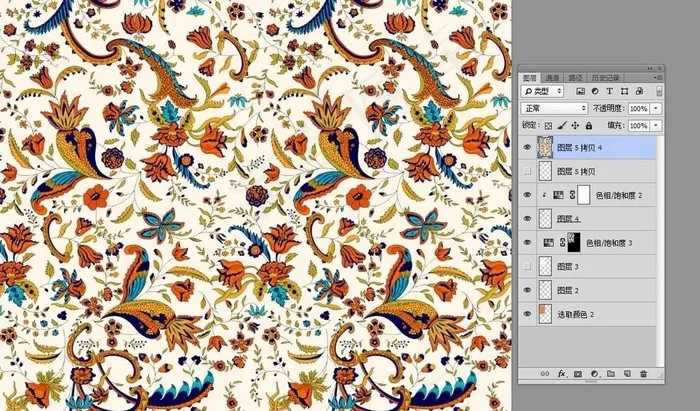Expand the 不透明度 opacity slider arrow
Image resolution: width=700 pixels, height=411 pixels.
(656, 108)
